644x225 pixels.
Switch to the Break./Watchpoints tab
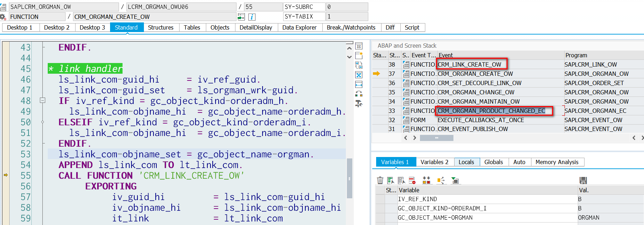coord(351,27)
